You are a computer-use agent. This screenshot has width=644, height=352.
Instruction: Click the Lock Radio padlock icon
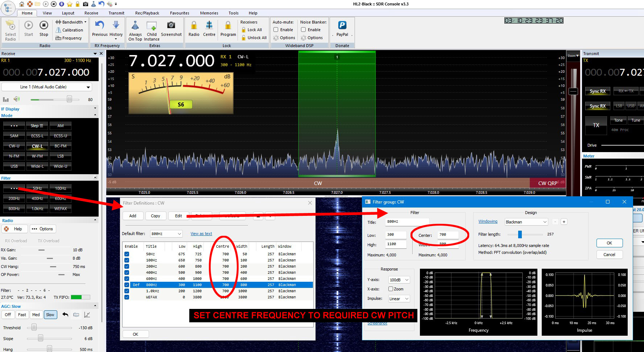click(x=194, y=26)
